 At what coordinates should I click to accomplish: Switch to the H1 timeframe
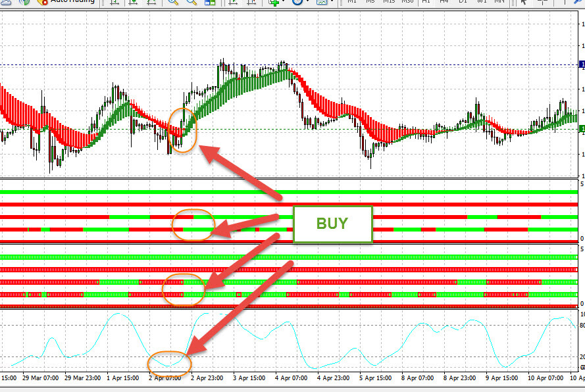point(426,2)
